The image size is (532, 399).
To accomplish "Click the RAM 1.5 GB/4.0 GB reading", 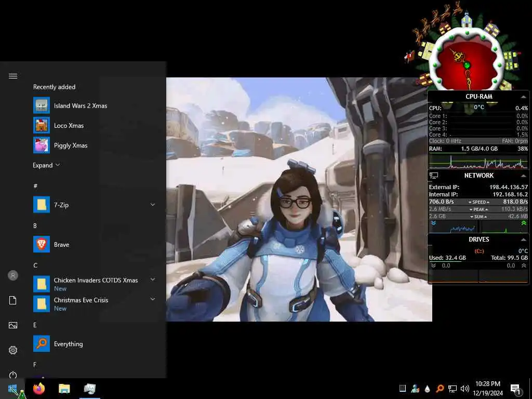I will point(479,149).
